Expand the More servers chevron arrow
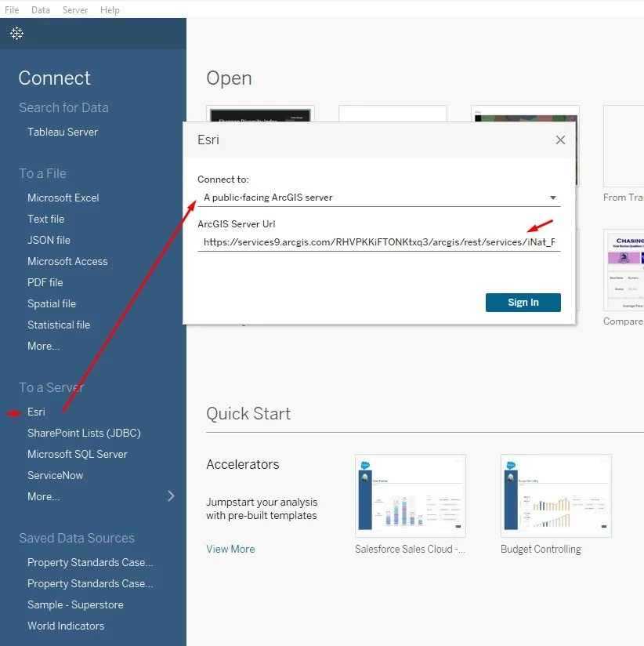The width and height of the screenshot is (644, 646). [171, 496]
